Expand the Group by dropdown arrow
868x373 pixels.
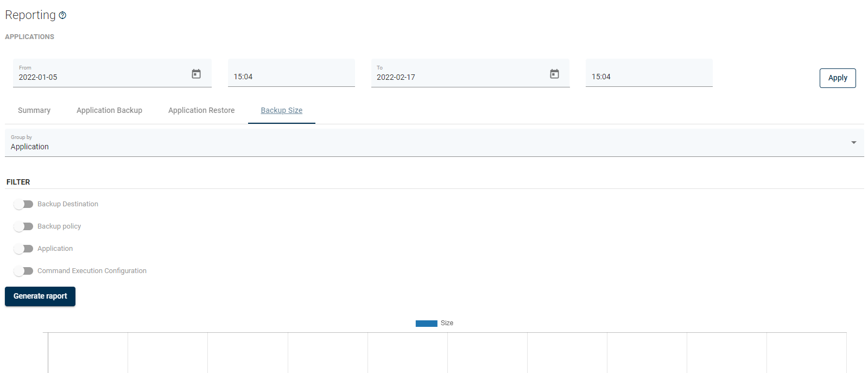[853, 143]
